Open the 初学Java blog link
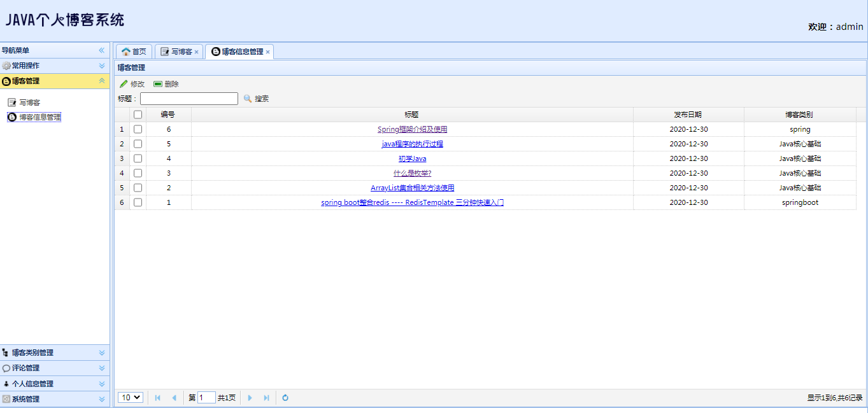The image size is (868, 413). (x=413, y=158)
